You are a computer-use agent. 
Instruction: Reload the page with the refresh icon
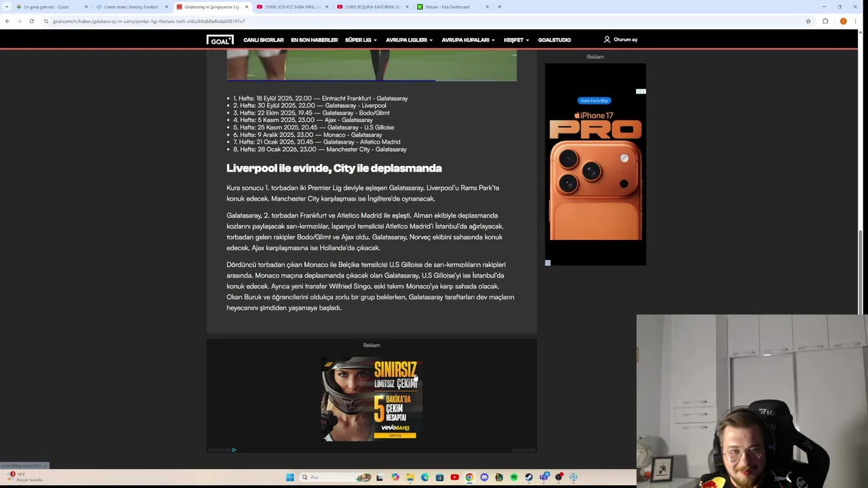[x=31, y=21]
